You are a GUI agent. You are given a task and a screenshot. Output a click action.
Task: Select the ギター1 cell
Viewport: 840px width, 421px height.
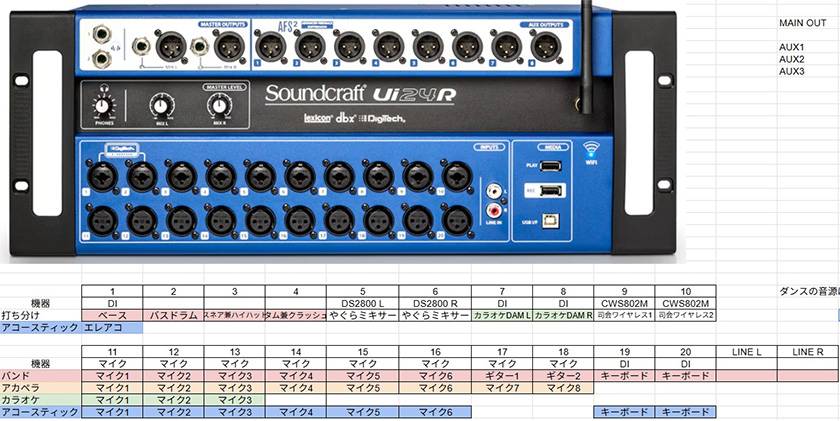[x=502, y=376]
